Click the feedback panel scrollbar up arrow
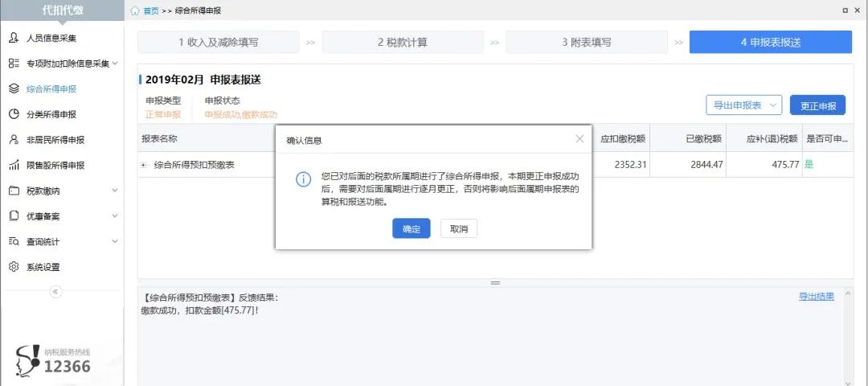This screenshot has height=386, width=868. tap(848, 294)
